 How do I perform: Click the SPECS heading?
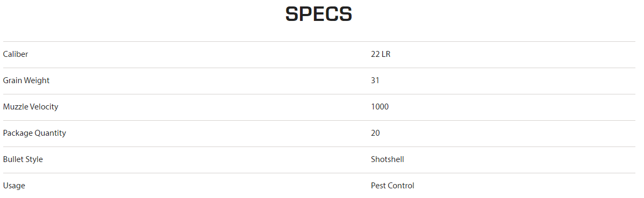click(319, 14)
